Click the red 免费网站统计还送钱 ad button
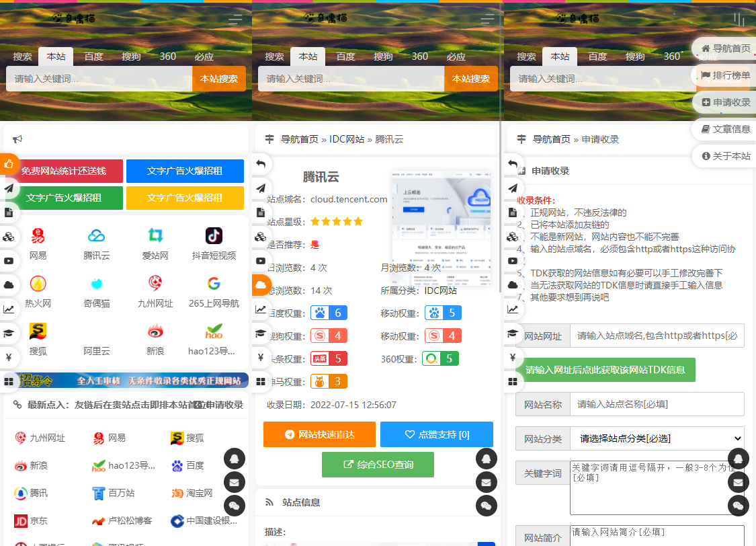Viewport: 756px width, 546px height. pos(64,171)
